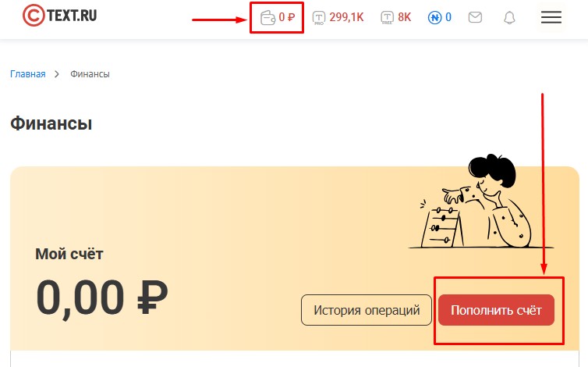This screenshot has height=367, width=588.
Task: Open the wallet balance icon
Action: pyautogui.click(x=267, y=18)
